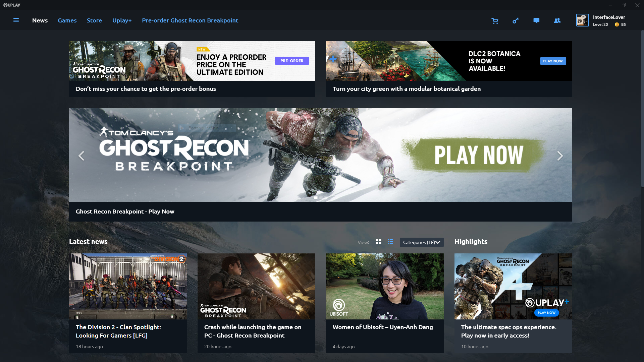Click 'Women of Ubisoft – Uyen-Anh Dang' headline
Viewport: 644px width, 362px height.
tap(383, 327)
